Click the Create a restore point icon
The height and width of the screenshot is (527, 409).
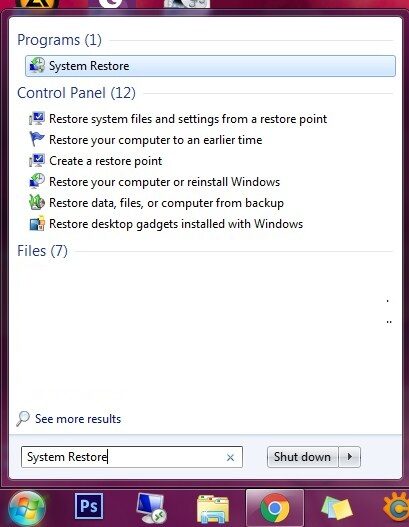(x=37, y=161)
